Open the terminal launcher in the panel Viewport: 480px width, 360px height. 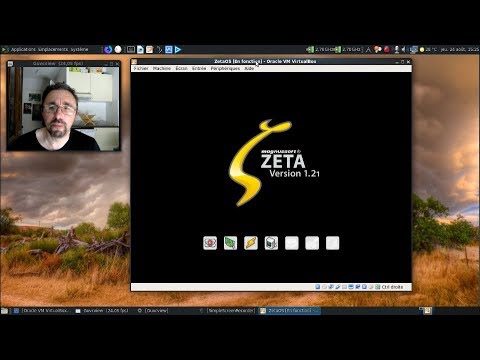(131, 50)
